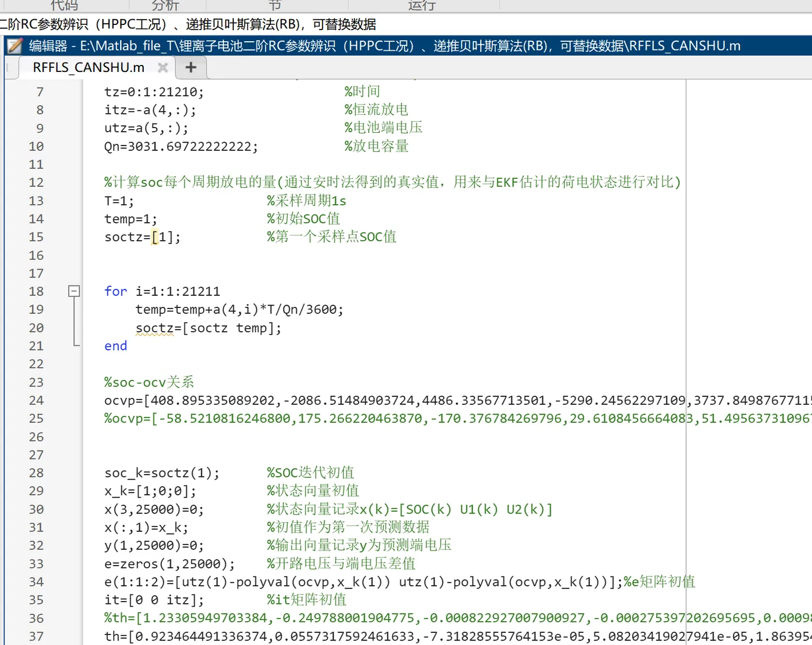Click the 'it=[0 0 itz];' statement

pyautogui.click(x=154, y=600)
